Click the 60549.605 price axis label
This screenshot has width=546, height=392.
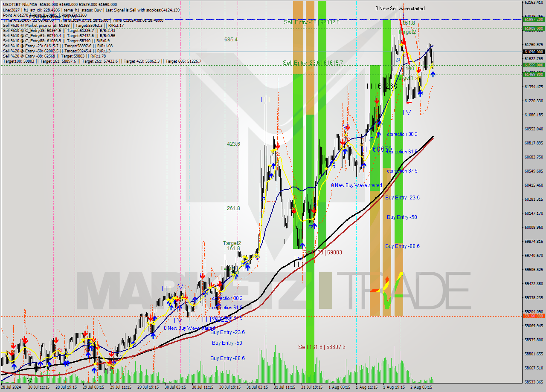point(533,171)
